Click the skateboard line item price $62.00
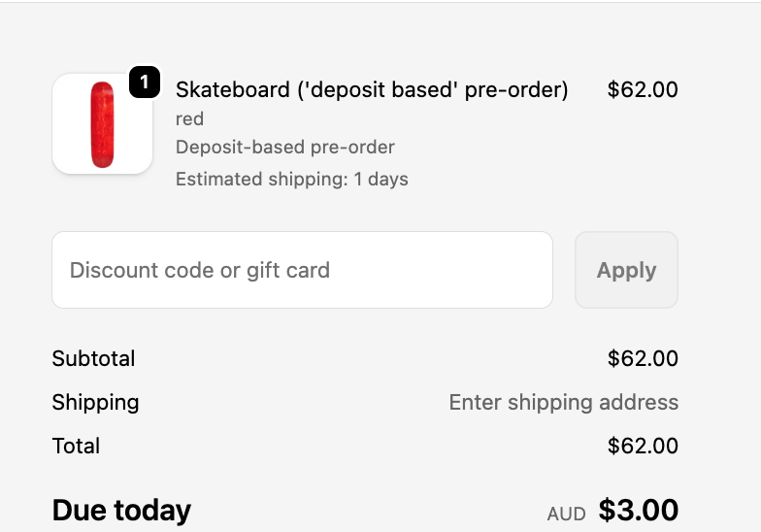 (x=642, y=90)
